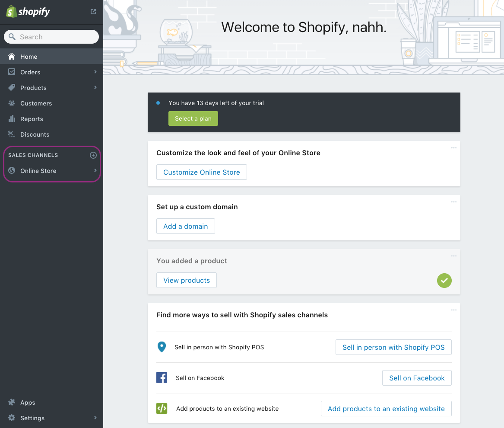Click the green code embed icon
This screenshot has height=428, width=504.
[162, 409]
